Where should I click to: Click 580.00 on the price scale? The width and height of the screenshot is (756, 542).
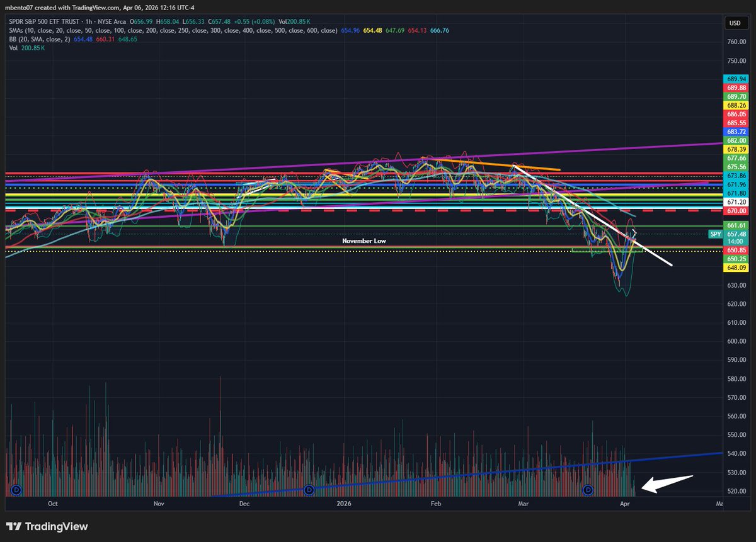[736, 379]
